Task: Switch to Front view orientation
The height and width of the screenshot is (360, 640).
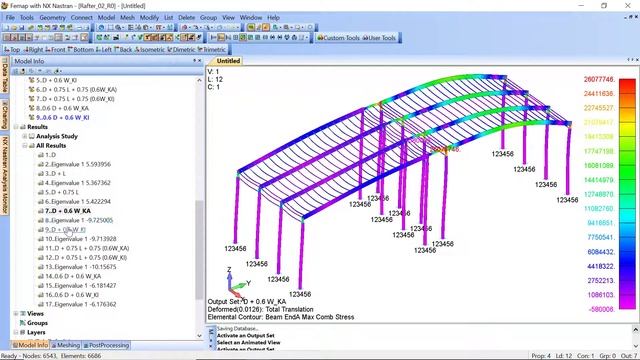Action: 55,49
